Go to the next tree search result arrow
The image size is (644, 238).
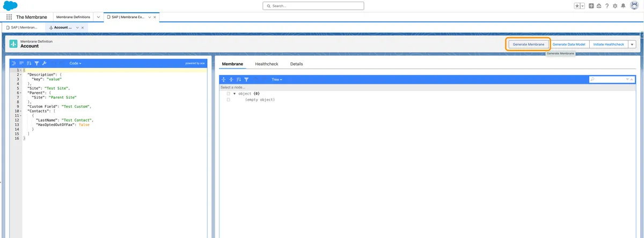627,79
